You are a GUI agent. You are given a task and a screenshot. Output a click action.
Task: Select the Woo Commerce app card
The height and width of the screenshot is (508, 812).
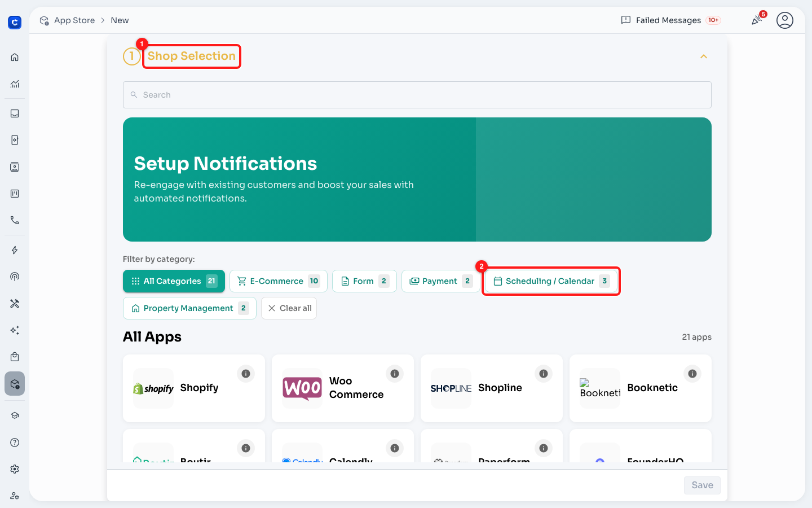[343, 388]
